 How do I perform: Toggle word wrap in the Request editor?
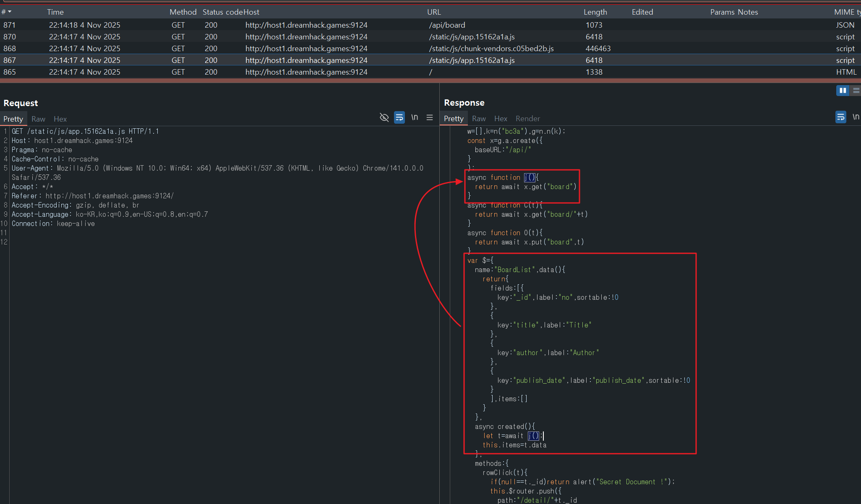pyautogui.click(x=399, y=117)
